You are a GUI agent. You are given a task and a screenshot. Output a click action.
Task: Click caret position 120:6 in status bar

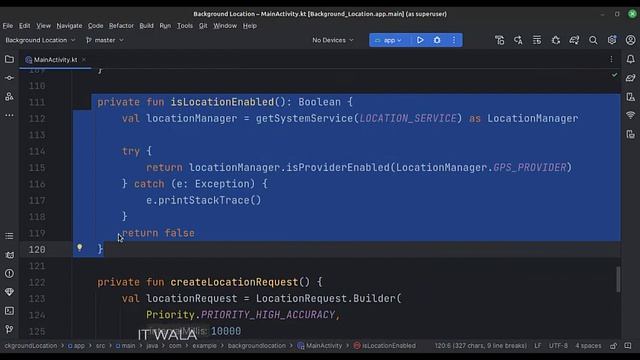[x=480, y=346]
